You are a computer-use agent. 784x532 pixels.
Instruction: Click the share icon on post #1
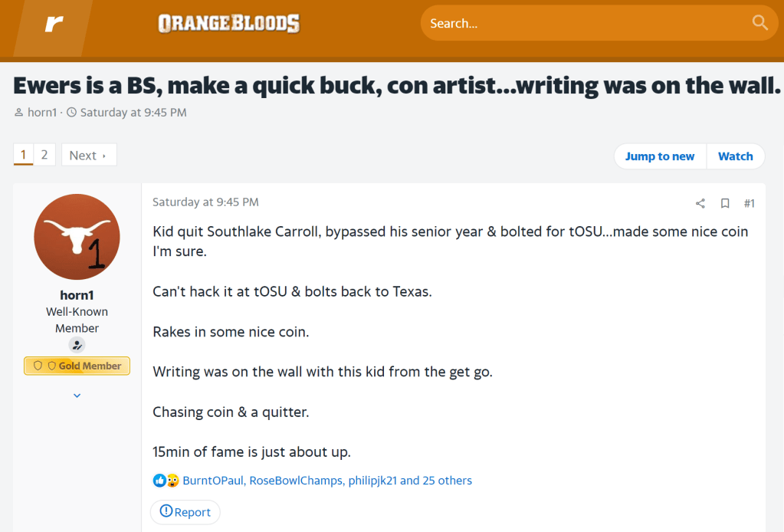point(700,203)
